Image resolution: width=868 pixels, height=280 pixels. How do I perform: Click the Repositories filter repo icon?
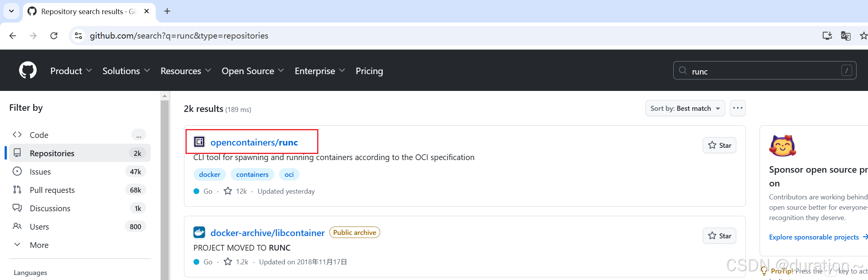click(17, 153)
